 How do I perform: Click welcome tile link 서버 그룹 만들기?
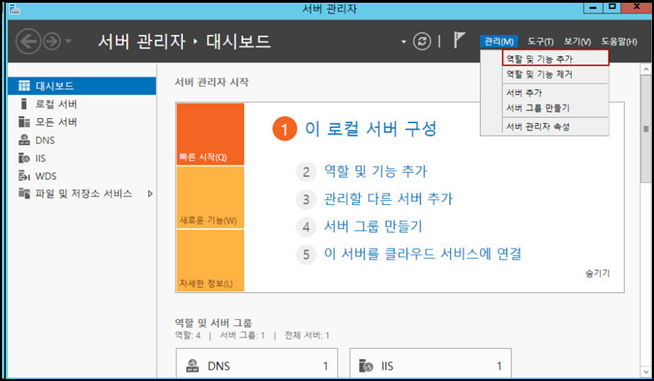tap(373, 227)
